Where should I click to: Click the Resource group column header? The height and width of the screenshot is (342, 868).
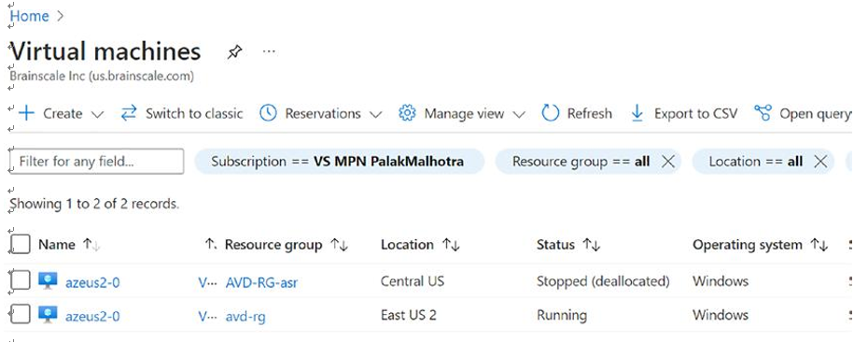click(273, 245)
